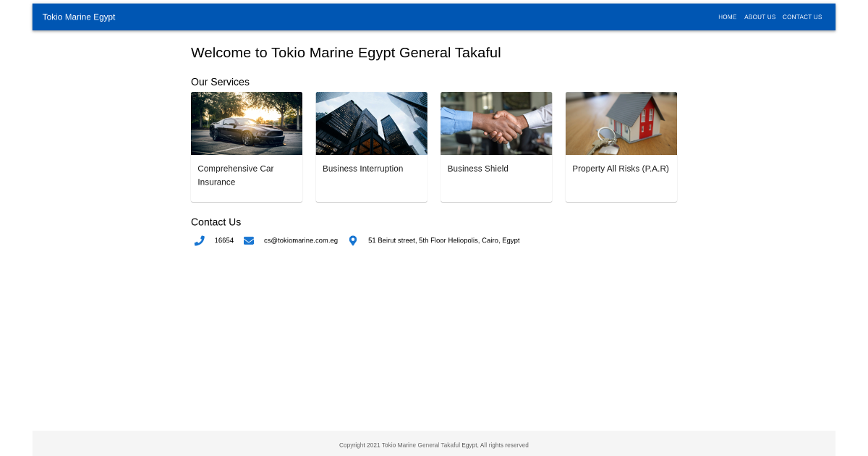This screenshot has width=868, height=456.
Task: Open Contact Us in navigation bar
Action: pos(802,17)
